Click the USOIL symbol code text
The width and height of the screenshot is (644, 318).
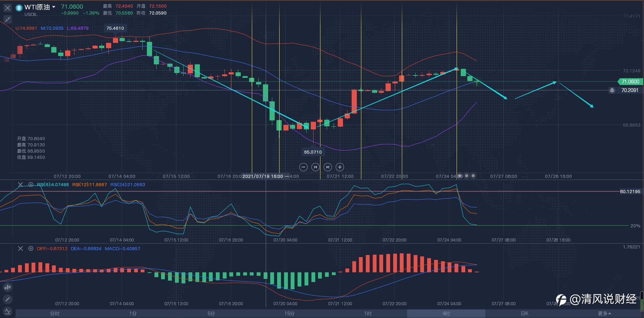click(31, 15)
